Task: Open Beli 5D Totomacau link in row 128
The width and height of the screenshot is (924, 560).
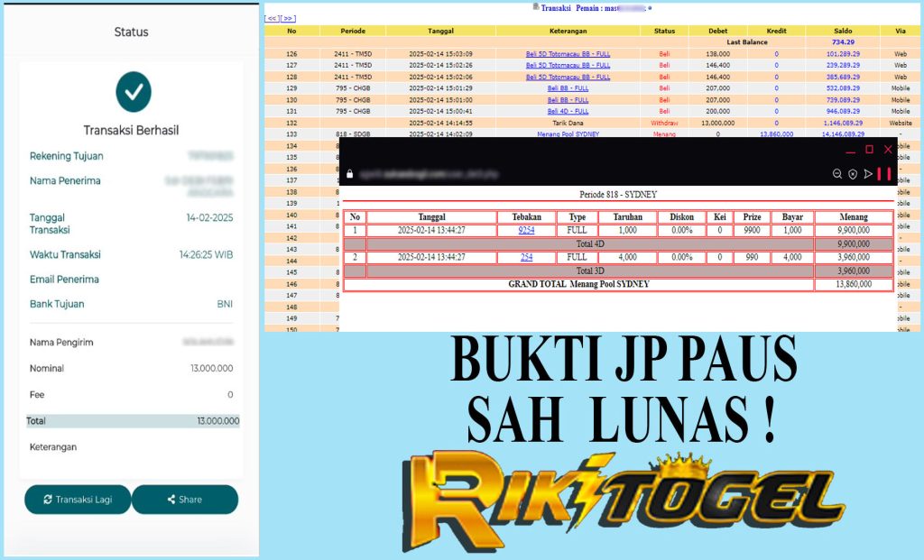Action: 568,77
